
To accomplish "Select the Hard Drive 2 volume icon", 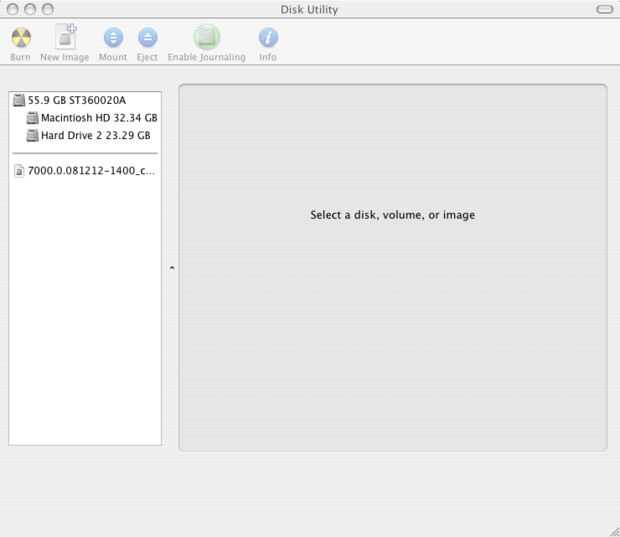I will [32, 136].
